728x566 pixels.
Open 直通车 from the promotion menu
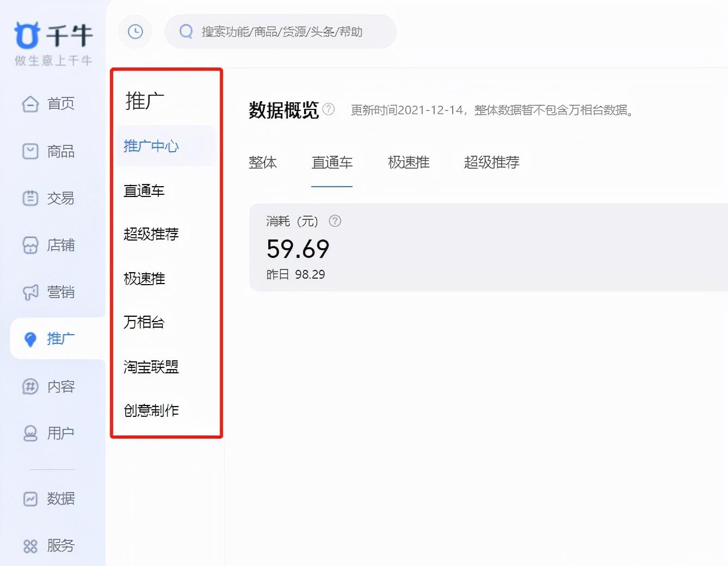point(144,190)
